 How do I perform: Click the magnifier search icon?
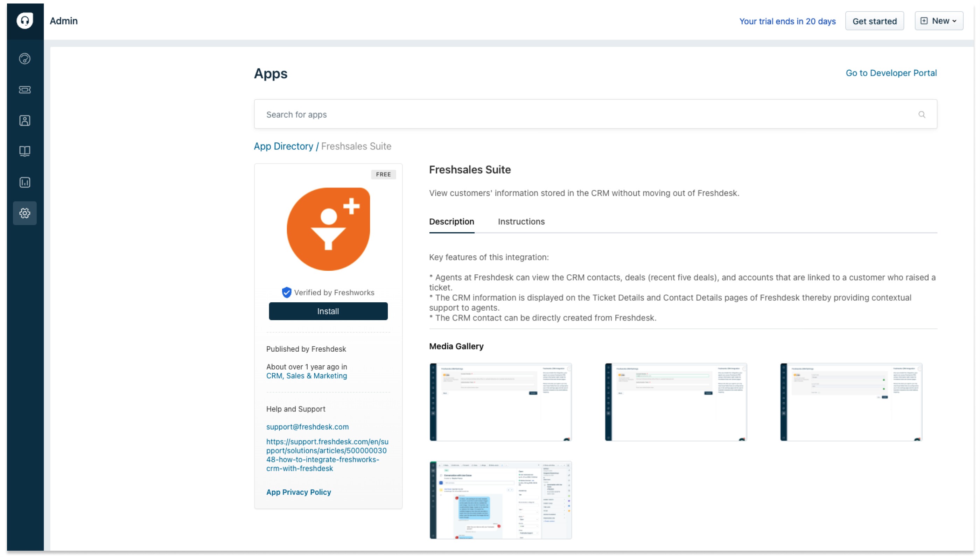(922, 114)
